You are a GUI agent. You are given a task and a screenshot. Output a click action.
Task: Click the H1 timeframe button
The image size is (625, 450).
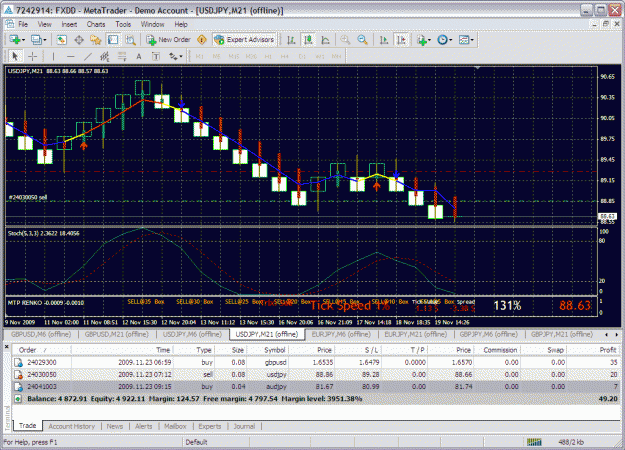pyautogui.click(x=268, y=57)
